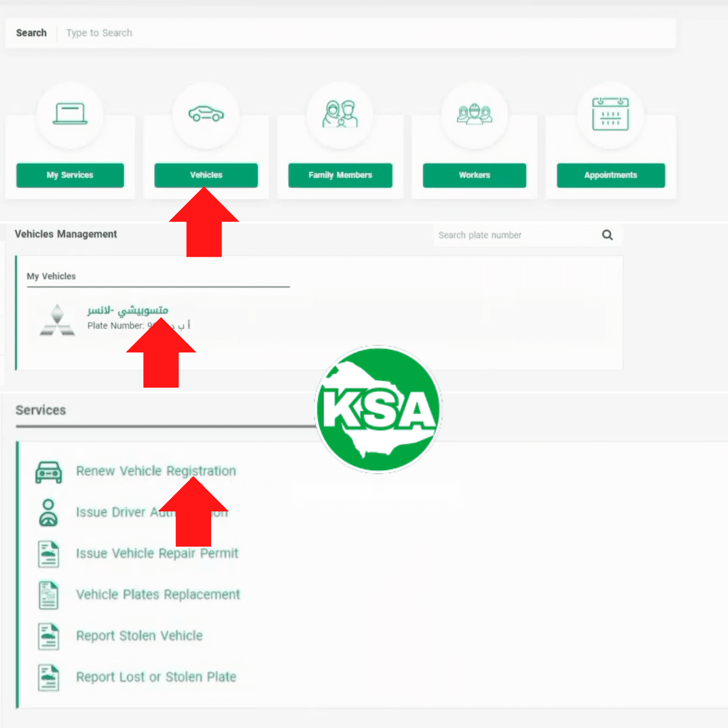Click the Services section heading
Image resolution: width=728 pixels, height=728 pixels.
point(41,411)
